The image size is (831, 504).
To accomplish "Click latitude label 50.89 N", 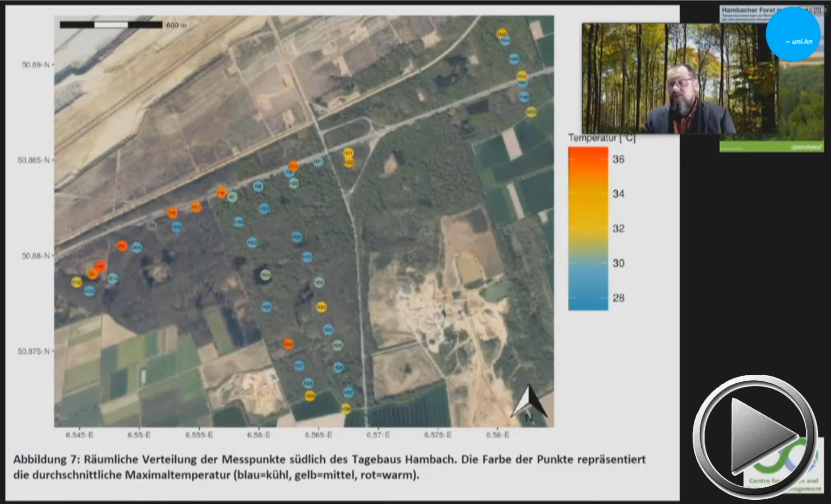I will [35, 65].
